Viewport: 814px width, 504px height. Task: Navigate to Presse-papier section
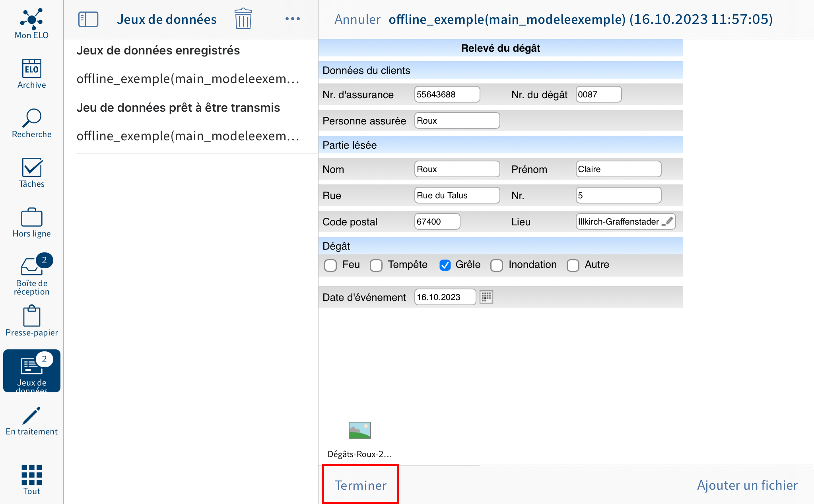pyautogui.click(x=31, y=323)
